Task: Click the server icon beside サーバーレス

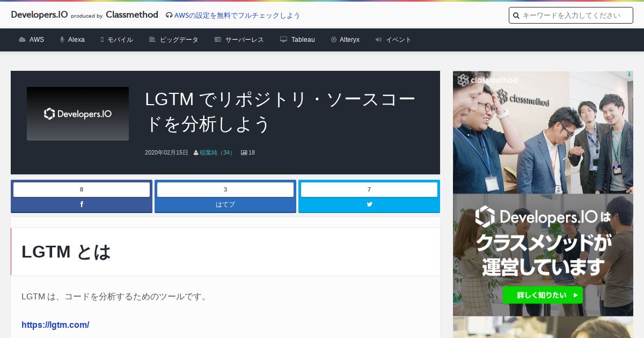Action: coord(218,40)
